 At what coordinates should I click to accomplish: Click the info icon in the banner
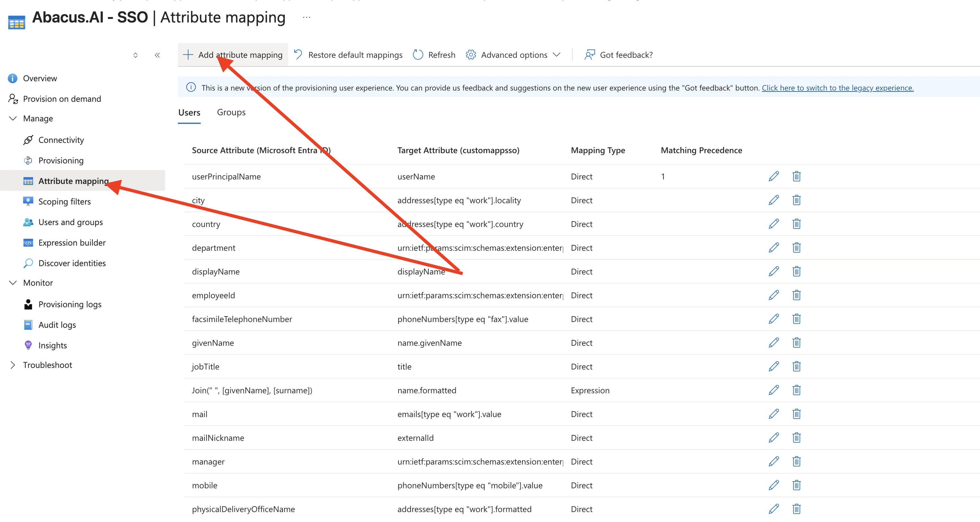coord(191,88)
